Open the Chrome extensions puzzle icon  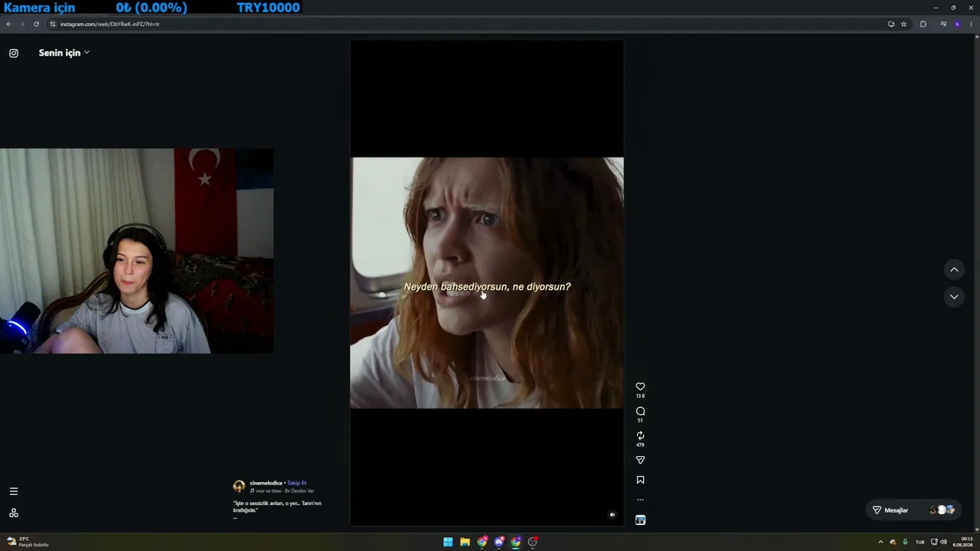pyautogui.click(x=923, y=24)
